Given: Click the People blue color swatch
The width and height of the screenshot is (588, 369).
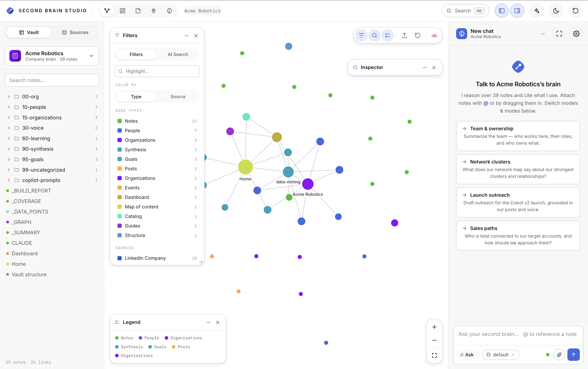Looking at the screenshot, I should (120, 131).
